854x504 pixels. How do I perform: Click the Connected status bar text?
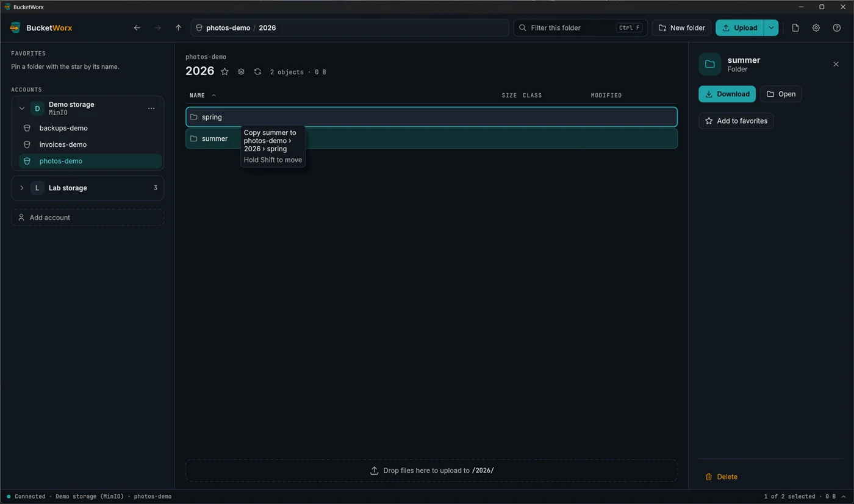[x=30, y=497]
